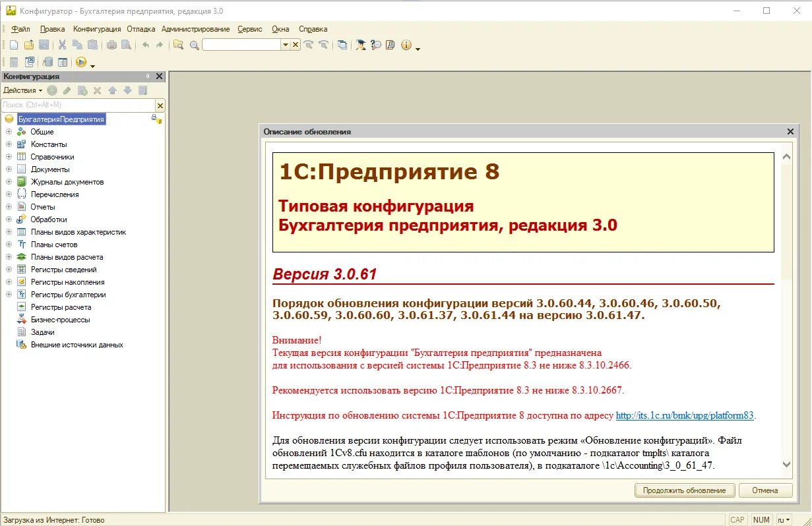Close the Конфигурация side panel

point(159,76)
